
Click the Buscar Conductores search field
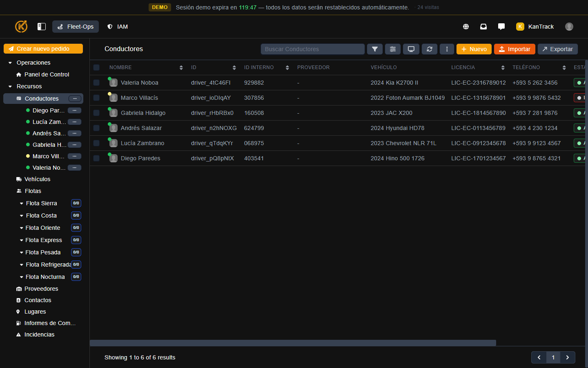pos(312,49)
